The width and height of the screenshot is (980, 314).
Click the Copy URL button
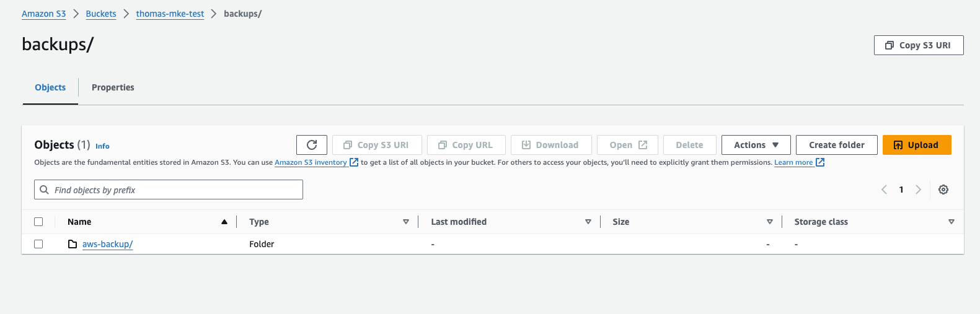click(x=466, y=145)
